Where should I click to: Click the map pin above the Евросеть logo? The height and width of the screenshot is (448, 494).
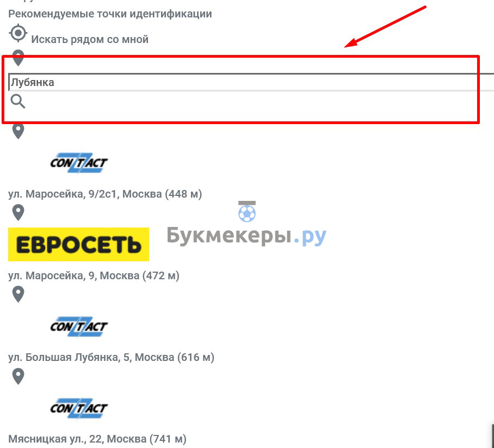point(18,212)
